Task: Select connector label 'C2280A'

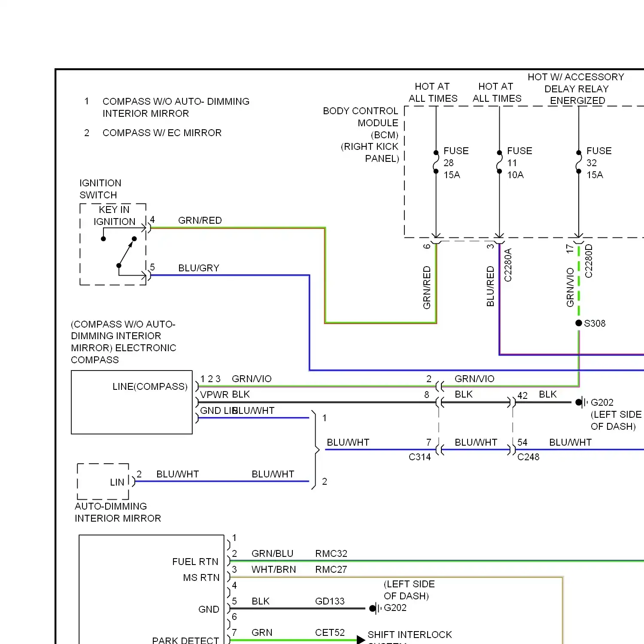Action: click(508, 265)
